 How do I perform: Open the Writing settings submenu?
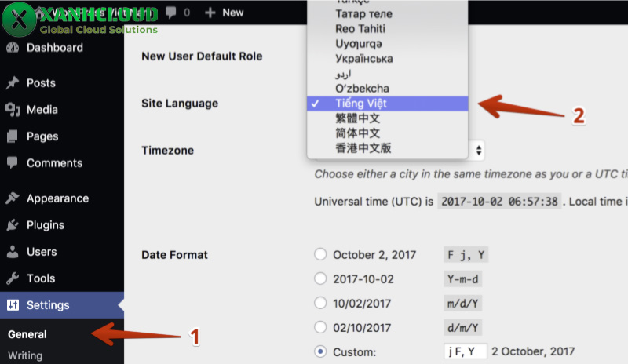[x=25, y=355]
